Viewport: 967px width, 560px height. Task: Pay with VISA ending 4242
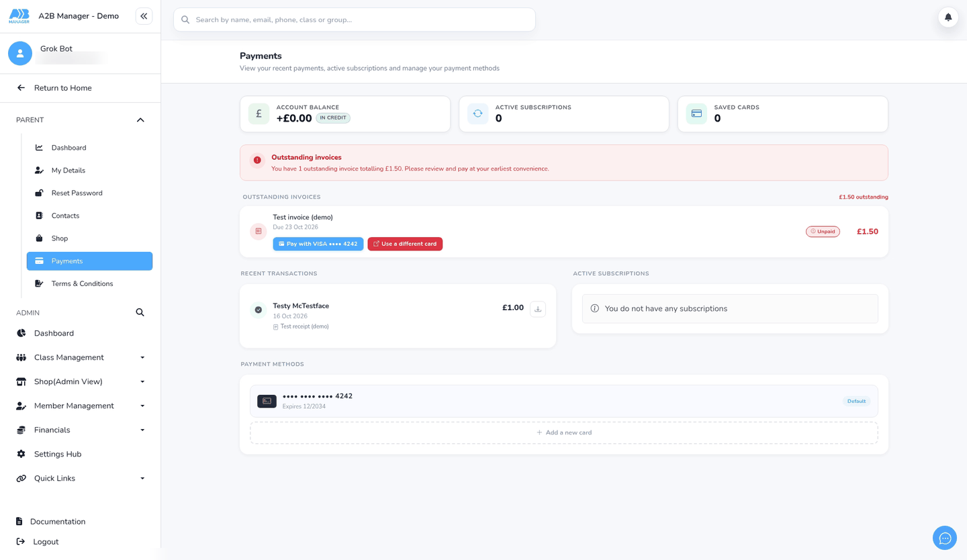318,244
